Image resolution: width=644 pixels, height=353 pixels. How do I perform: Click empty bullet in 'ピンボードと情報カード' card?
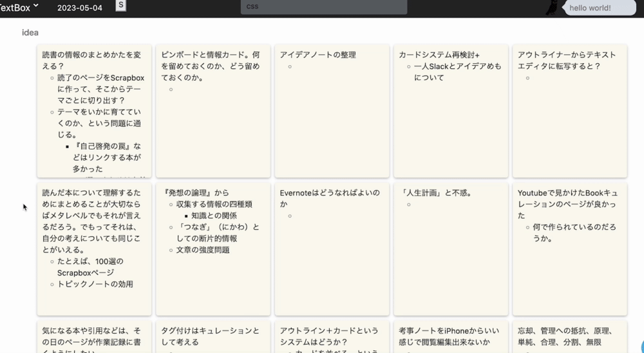click(x=171, y=89)
